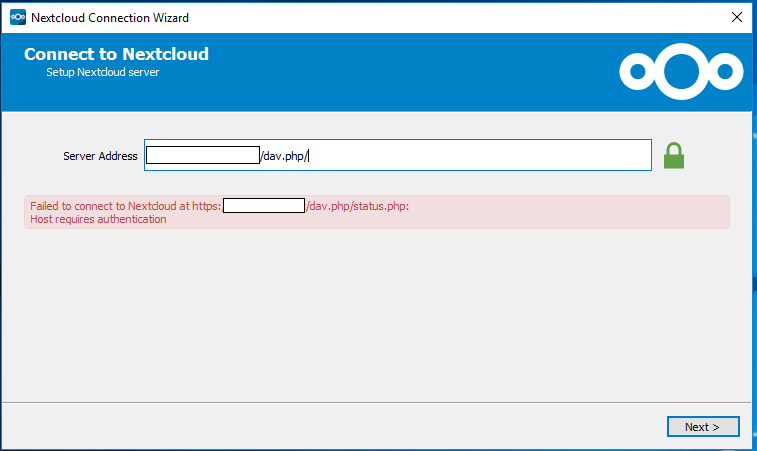Click the large Nextcloud logo in the blue header
Screen dimensions: 757x451
coord(681,71)
